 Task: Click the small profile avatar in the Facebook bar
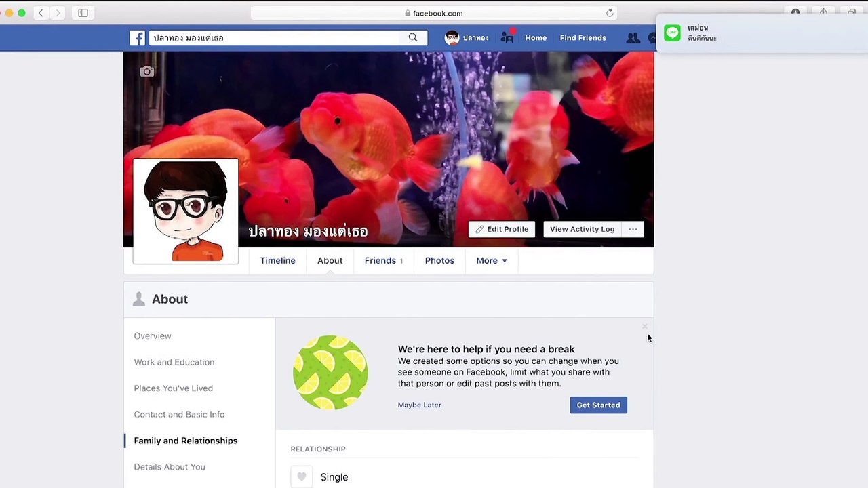[452, 38]
